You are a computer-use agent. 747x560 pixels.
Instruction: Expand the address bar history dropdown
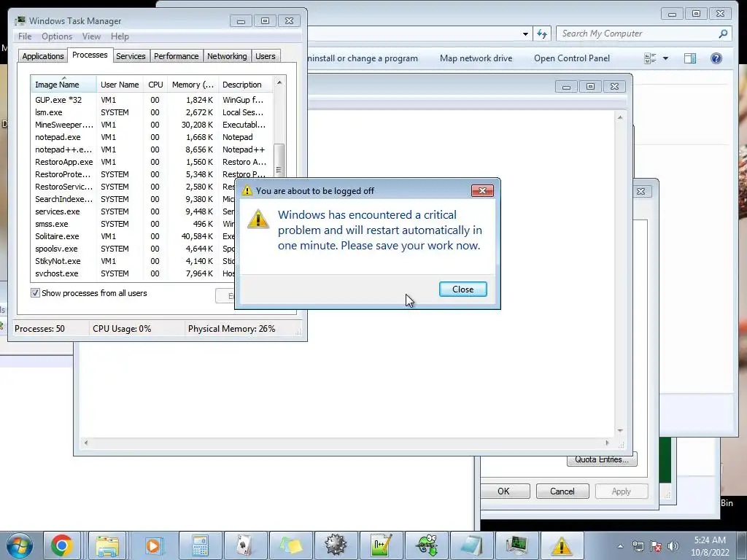point(525,34)
